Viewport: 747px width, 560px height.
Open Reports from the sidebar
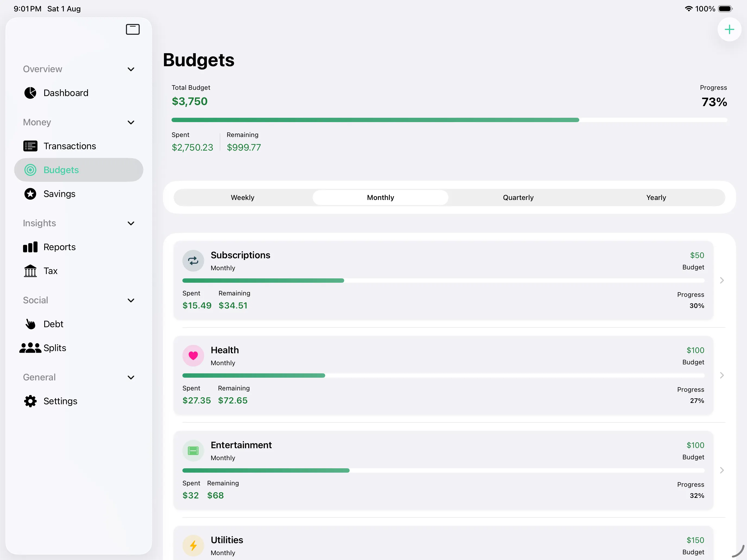tap(79, 247)
